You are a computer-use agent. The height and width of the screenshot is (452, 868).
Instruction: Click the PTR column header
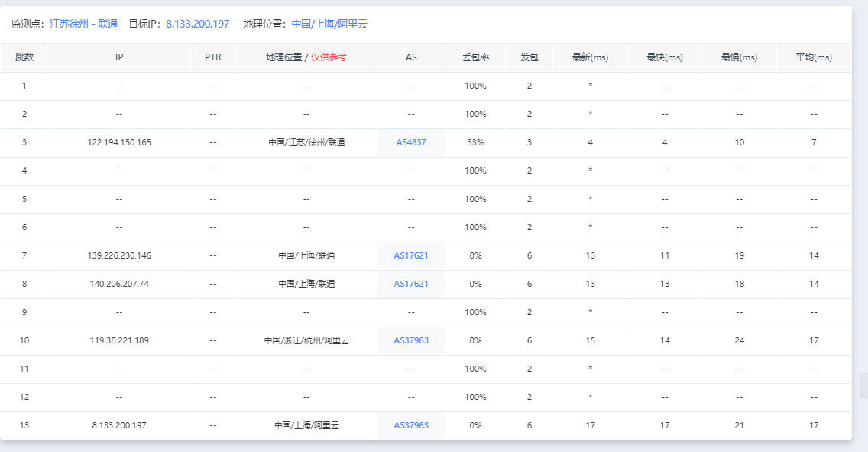click(213, 57)
